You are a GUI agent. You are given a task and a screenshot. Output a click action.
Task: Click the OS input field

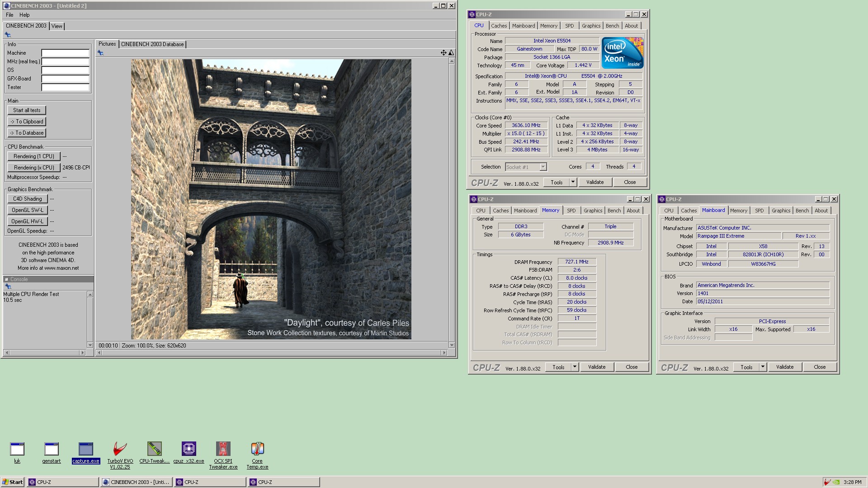66,70
